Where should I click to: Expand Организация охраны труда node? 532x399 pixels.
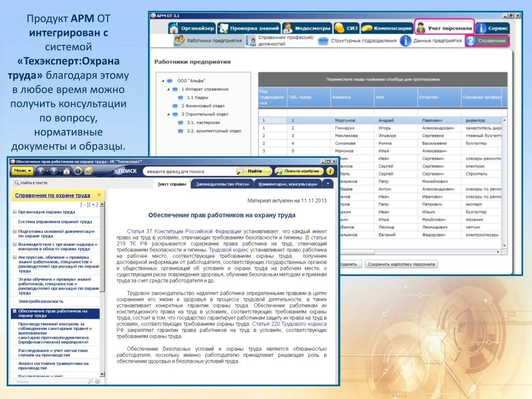[15, 212]
